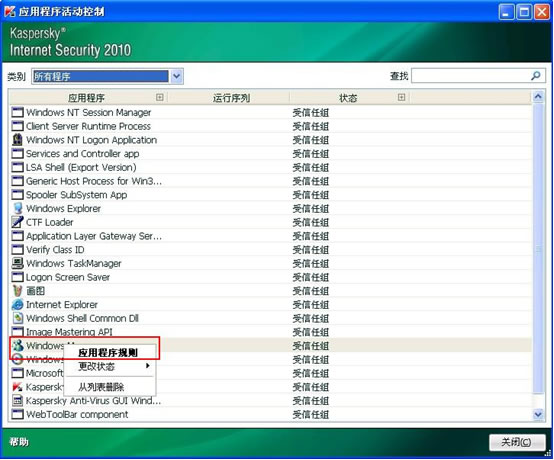Sort by 状态 column header
Image resolution: width=554 pixels, height=460 pixels.
pyautogui.click(x=348, y=98)
